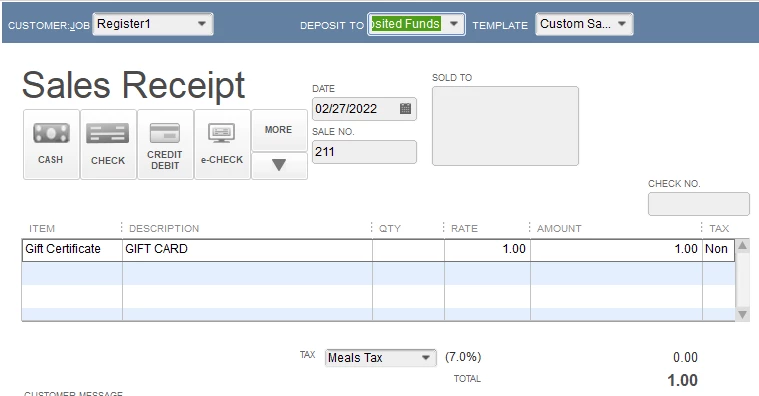Click the AMOUNT column header

pyautogui.click(x=559, y=228)
